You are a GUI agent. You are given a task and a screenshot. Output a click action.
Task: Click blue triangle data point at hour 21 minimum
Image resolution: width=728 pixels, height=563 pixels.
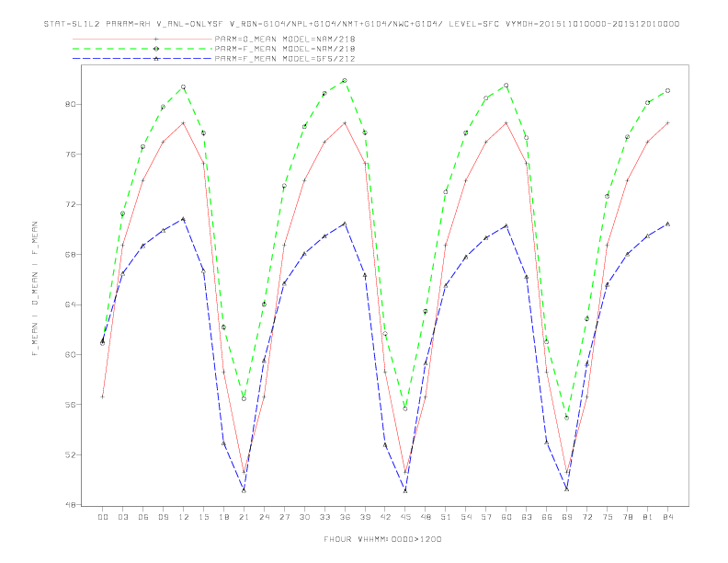[244, 490]
